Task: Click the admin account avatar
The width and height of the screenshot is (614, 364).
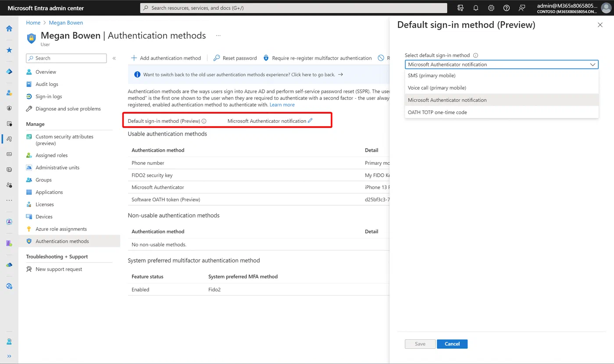Action: click(x=606, y=8)
